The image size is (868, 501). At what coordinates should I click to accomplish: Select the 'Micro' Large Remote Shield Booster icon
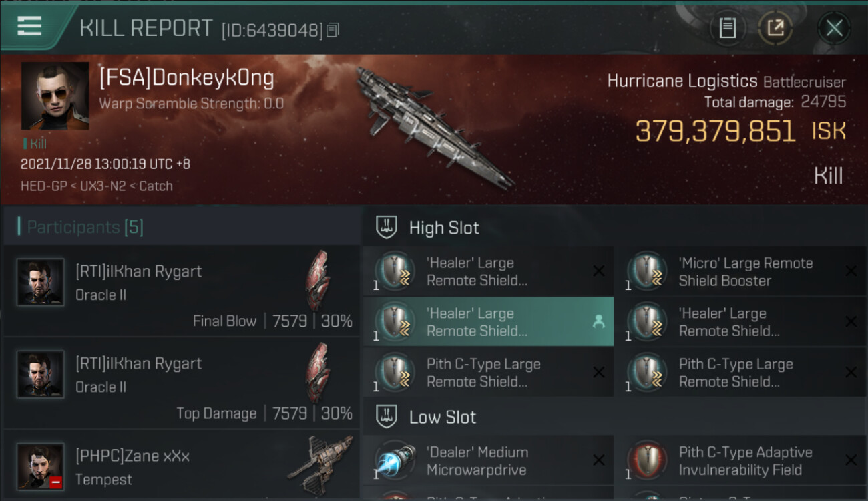click(647, 271)
